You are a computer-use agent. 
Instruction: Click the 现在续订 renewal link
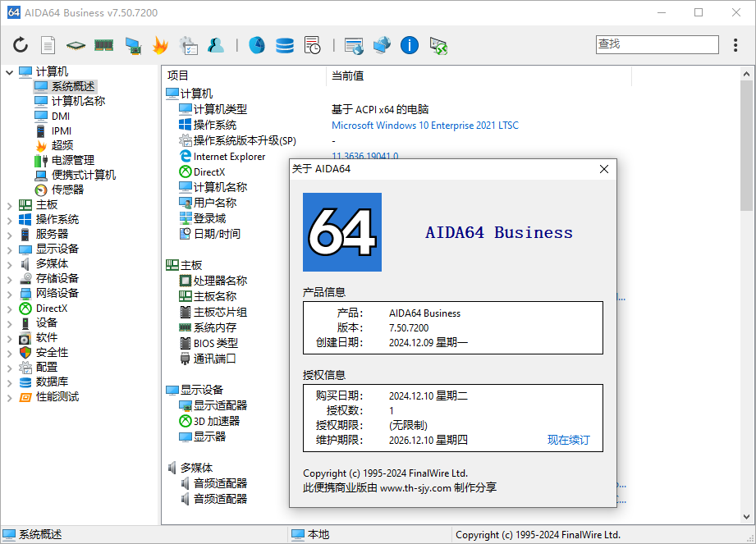click(x=569, y=440)
